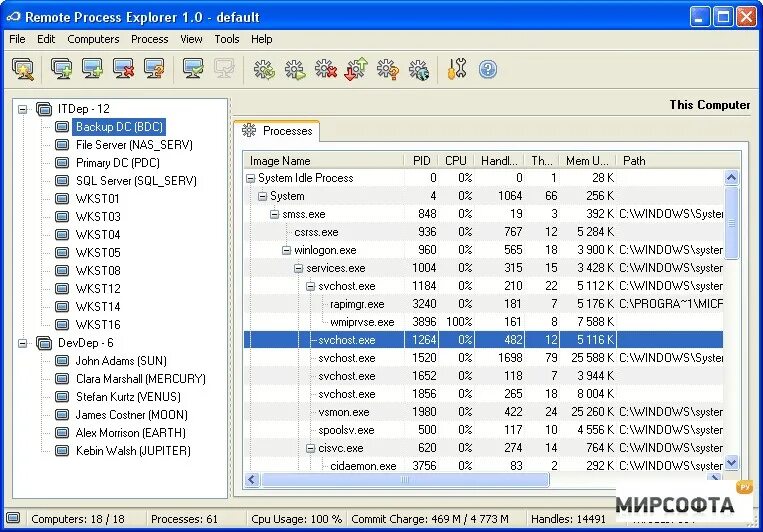Collapse the svchost.exe PID 1184 node
This screenshot has height=532, width=763.
pyautogui.click(x=310, y=286)
